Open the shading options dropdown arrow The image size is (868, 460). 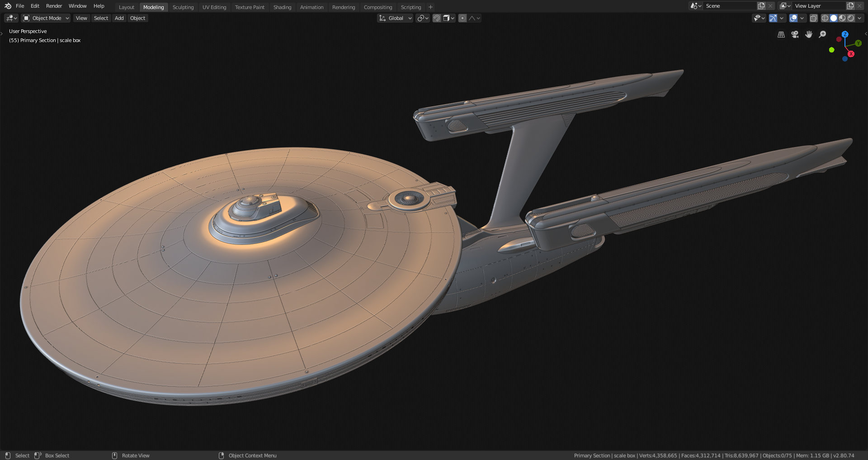[x=859, y=18]
